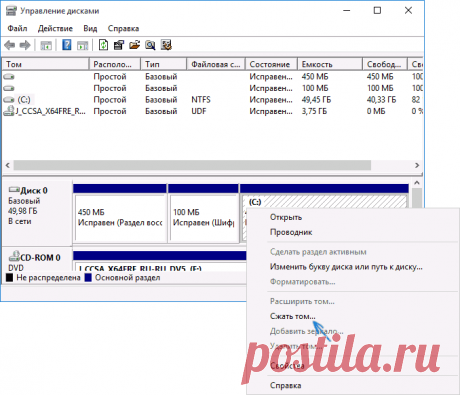Image resolution: width=460 pixels, height=395 pixels.
Task: Click the 0 МБ free space cell
Action: [376, 111]
